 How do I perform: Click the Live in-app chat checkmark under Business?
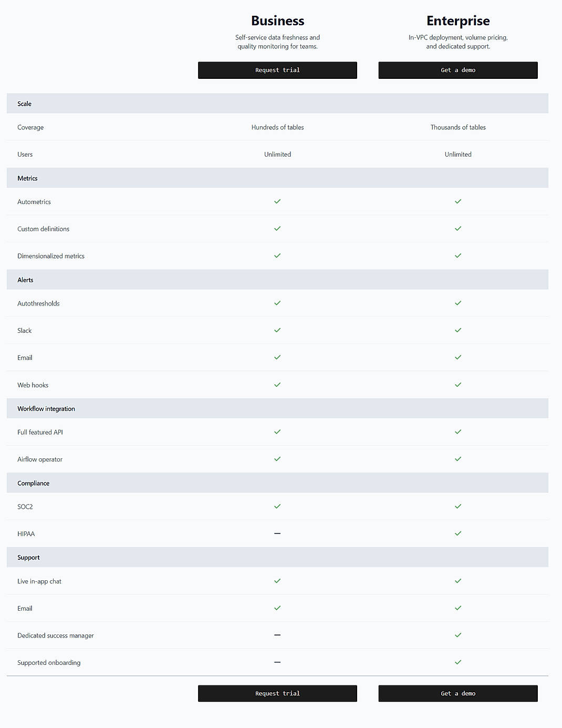[277, 581]
